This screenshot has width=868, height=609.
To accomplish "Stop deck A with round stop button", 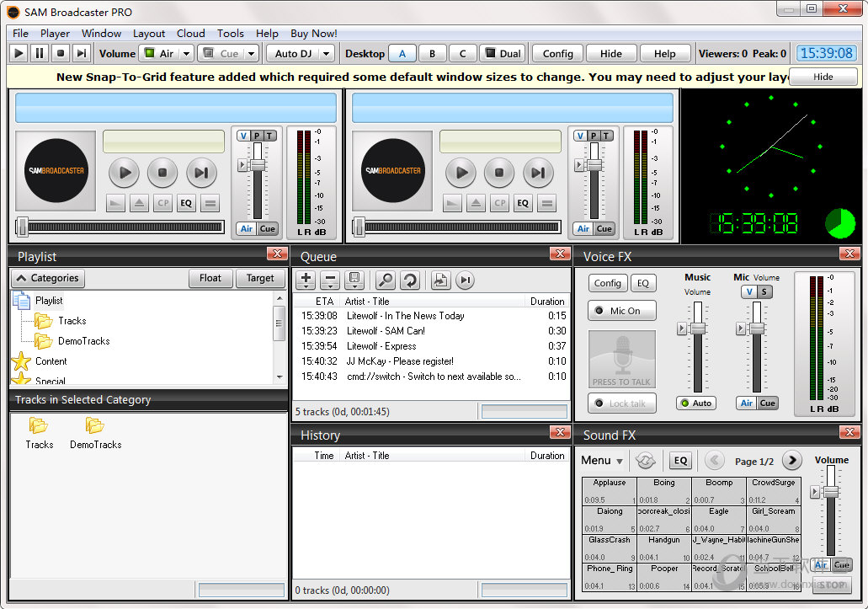I will point(162,172).
